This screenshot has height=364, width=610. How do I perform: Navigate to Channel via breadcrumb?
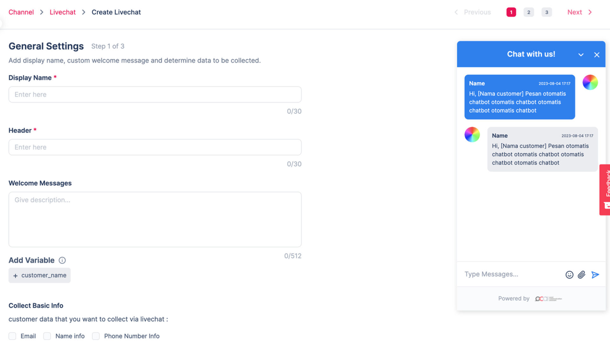(21, 12)
